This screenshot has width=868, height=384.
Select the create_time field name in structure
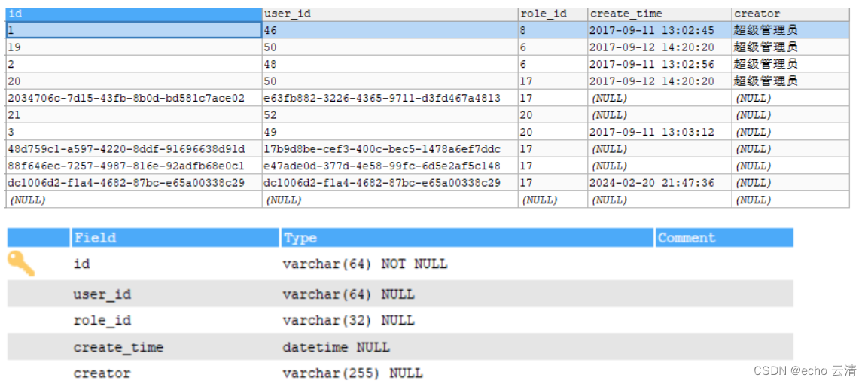coord(118,347)
